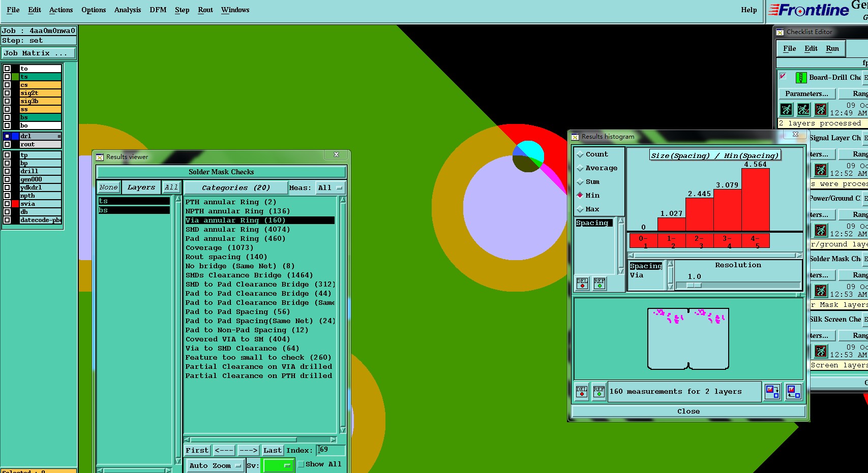868x473 pixels.
Task: Click the Index input field
Action: [331, 450]
